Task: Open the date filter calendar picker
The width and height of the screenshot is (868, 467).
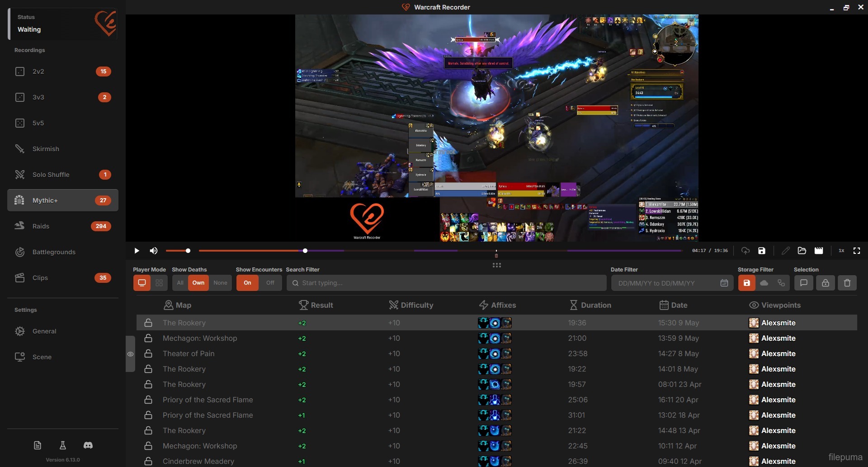Action: pos(724,283)
